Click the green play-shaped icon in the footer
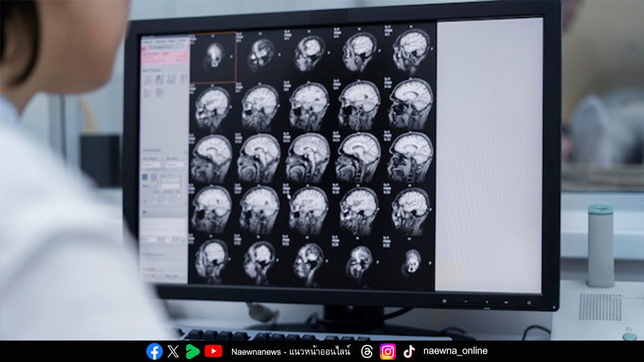 192,351
